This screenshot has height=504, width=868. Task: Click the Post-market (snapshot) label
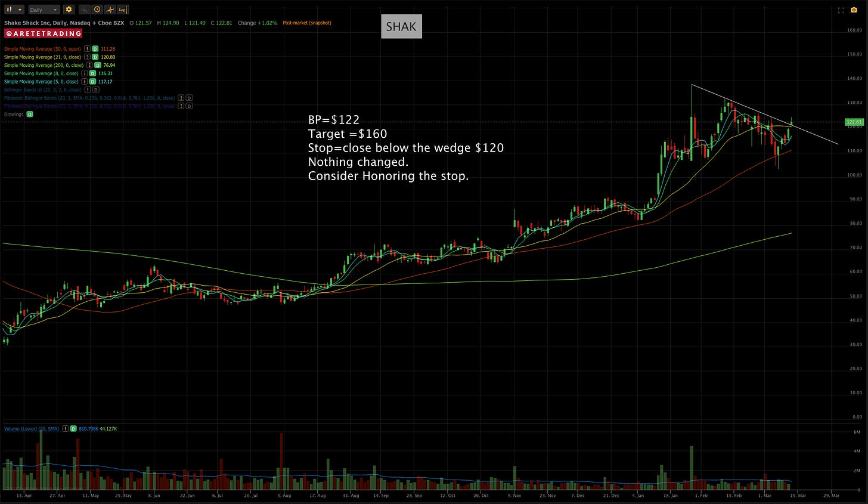click(x=307, y=23)
